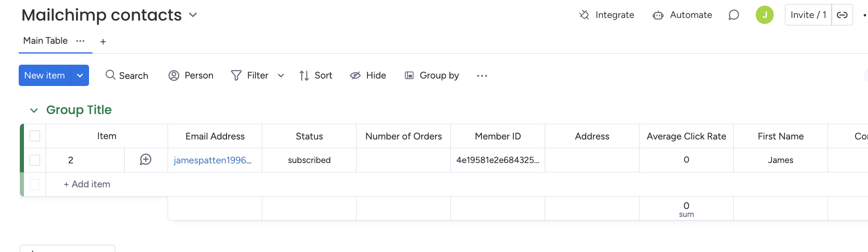Open Main Table view options ellipsis
Screen dimensions: 868x252
point(80,41)
